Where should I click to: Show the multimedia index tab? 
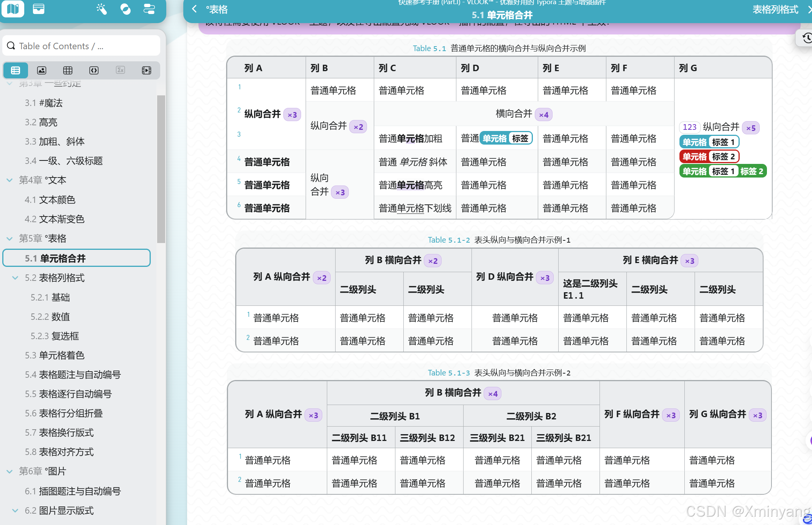(147, 70)
